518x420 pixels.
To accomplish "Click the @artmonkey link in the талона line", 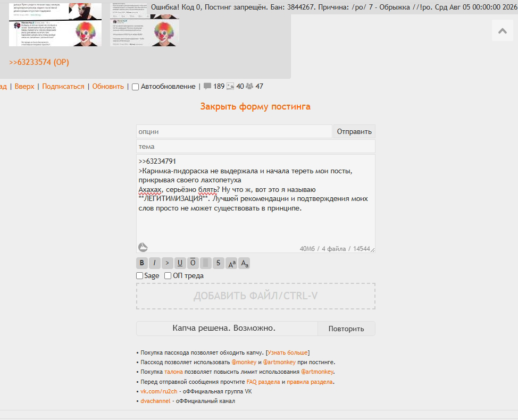I will click(x=317, y=372).
